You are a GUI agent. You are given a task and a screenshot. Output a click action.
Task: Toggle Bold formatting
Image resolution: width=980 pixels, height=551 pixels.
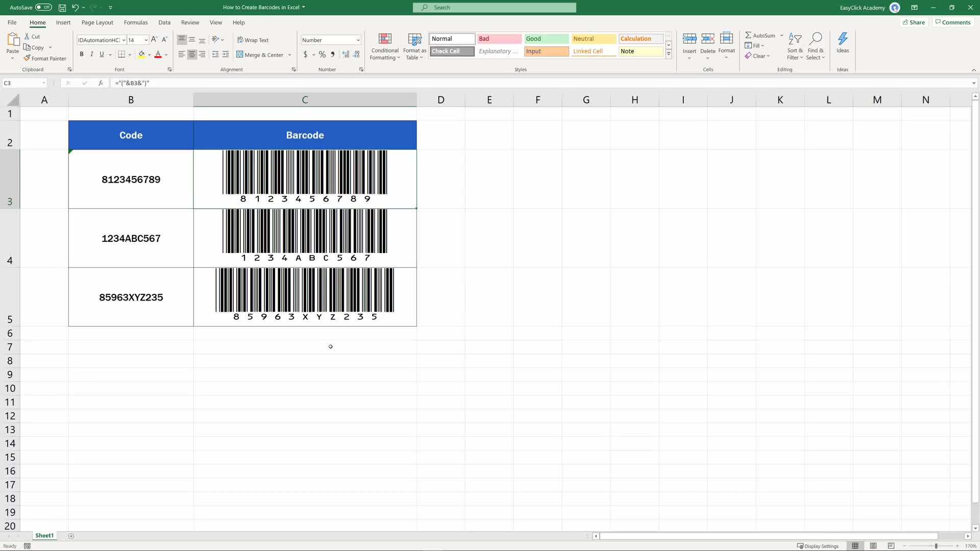[x=81, y=54]
